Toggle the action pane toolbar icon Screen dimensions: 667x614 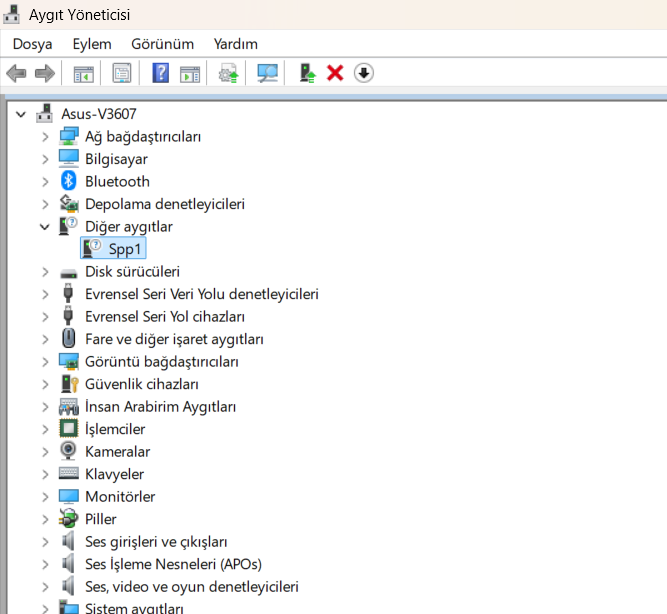(190, 73)
